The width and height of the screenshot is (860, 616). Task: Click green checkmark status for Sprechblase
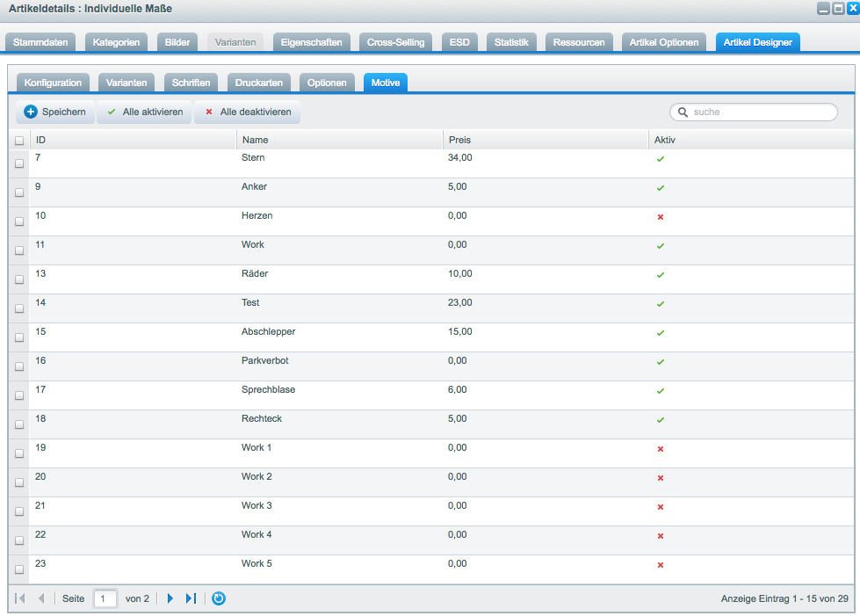click(661, 391)
